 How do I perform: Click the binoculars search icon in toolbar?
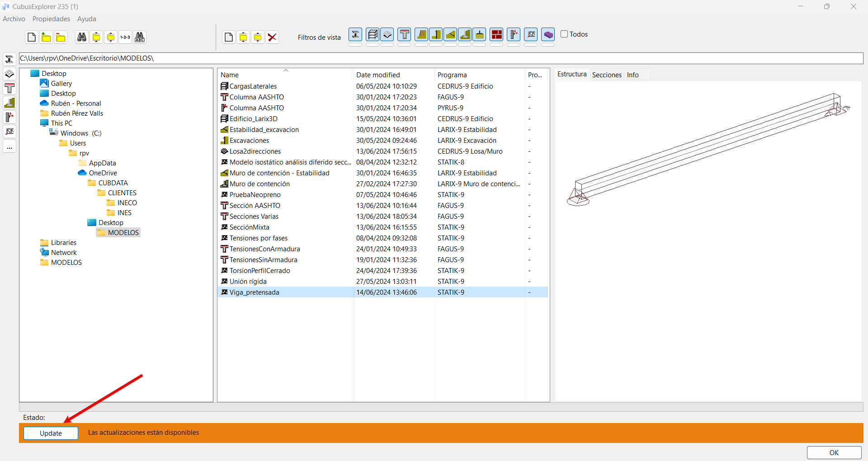click(x=82, y=37)
